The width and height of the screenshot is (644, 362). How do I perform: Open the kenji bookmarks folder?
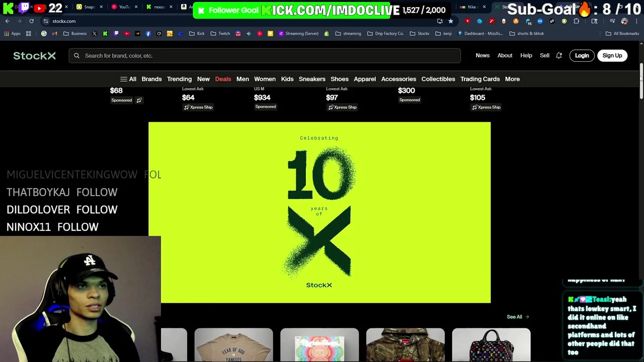pyautogui.click(x=443, y=34)
